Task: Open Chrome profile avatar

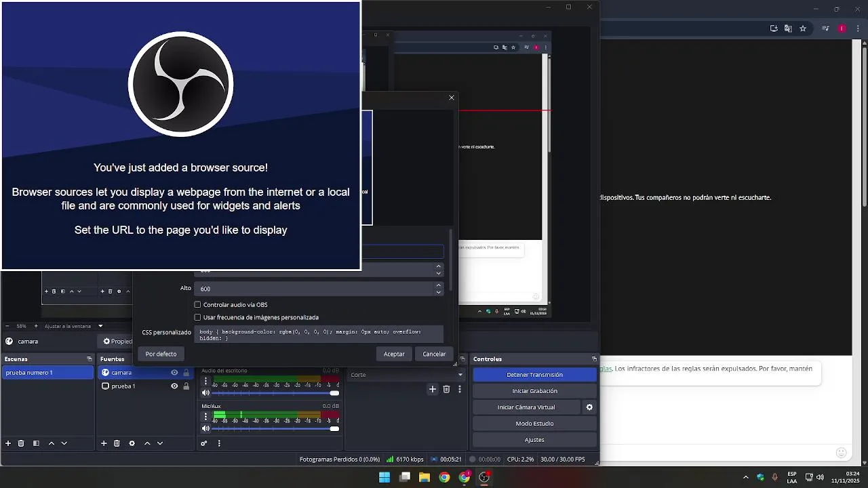Action: click(842, 28)
